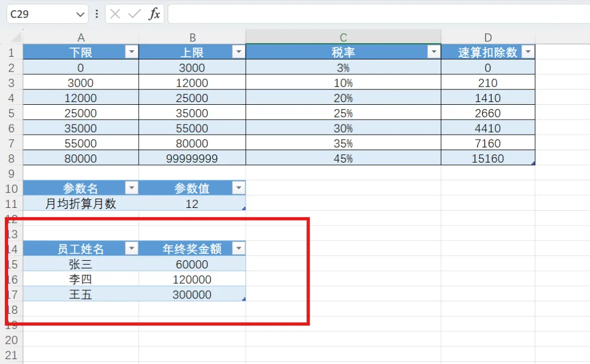Click into the formula bar input

tap(379, 14)
